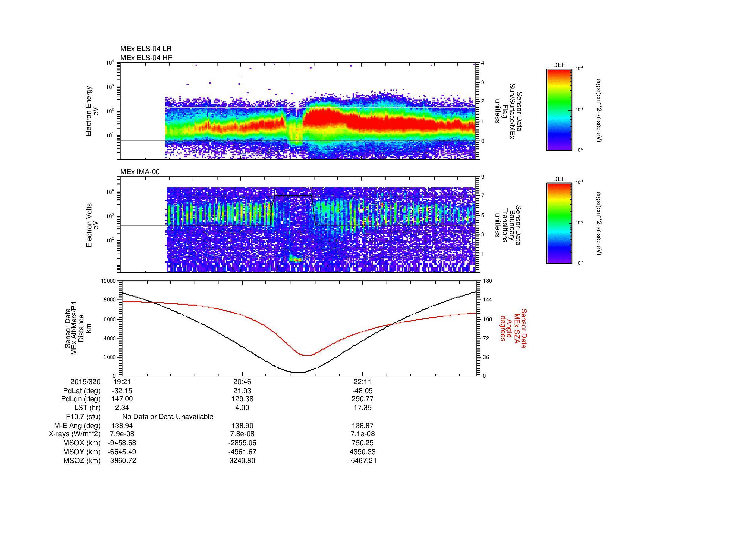
Task: Click the 'Sun/Surface/MEx Flag' axis label
Action: [508, 111]
